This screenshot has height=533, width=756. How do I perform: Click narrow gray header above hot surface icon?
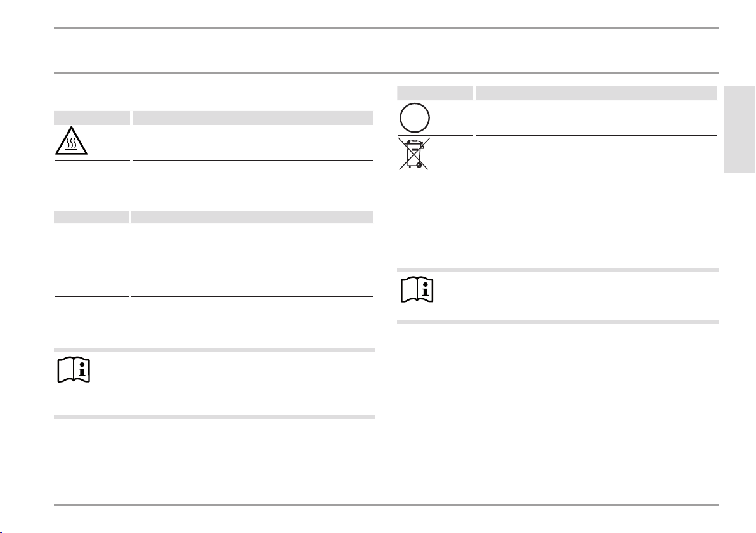pyautogui.click(x=91, y=118)
